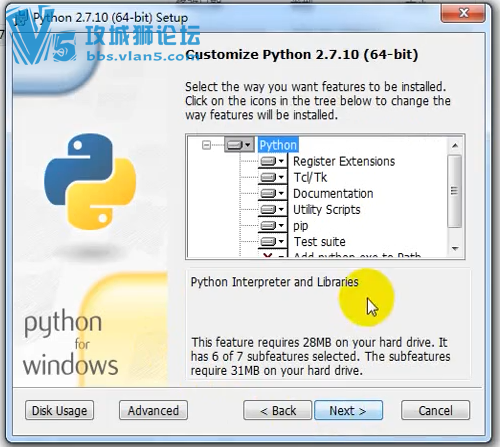Open the Utility Scripts feature dropdown icon
The image size is (500, 447).
tap(272, 209)
